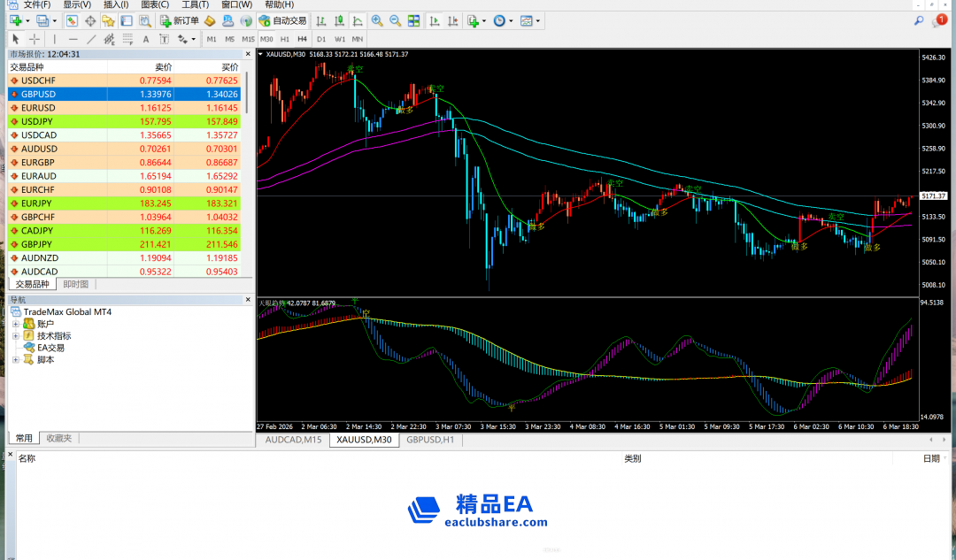Open the 图表(C) menu

(155, 4)
